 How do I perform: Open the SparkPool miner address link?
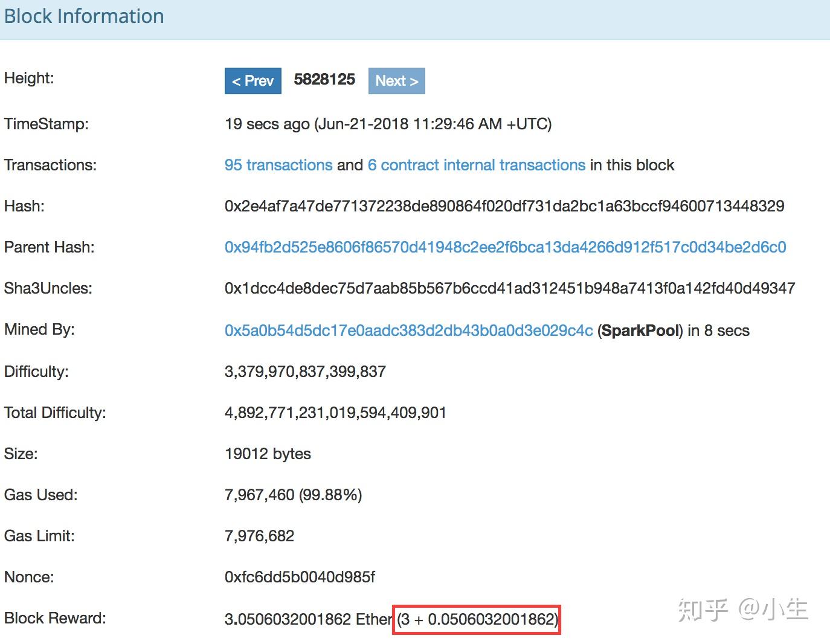pyautogui.click(x=409, y=330)
